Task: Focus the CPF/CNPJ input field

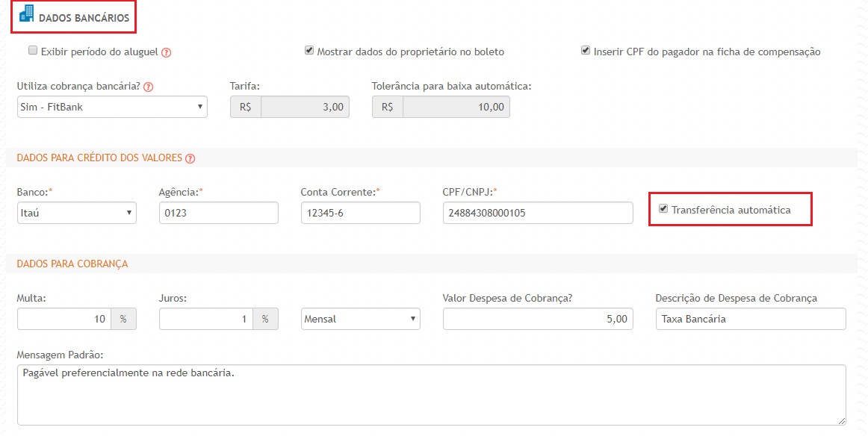Action: (537, 214)
